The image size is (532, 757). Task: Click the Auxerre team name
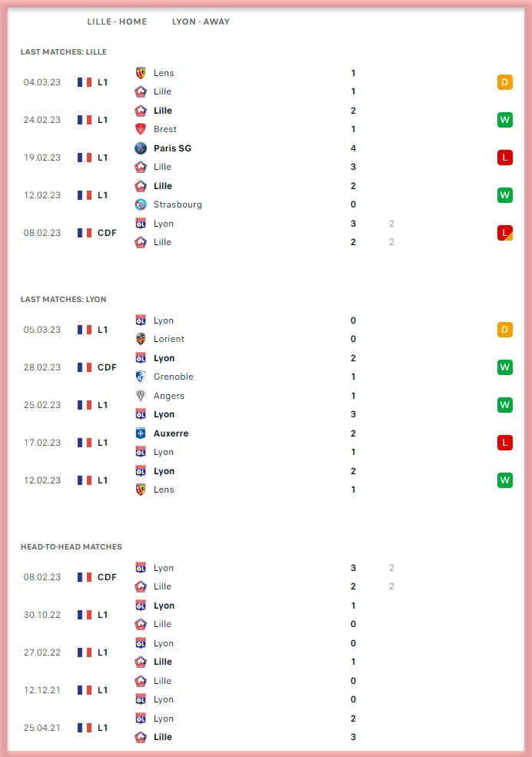coord(171,433)
